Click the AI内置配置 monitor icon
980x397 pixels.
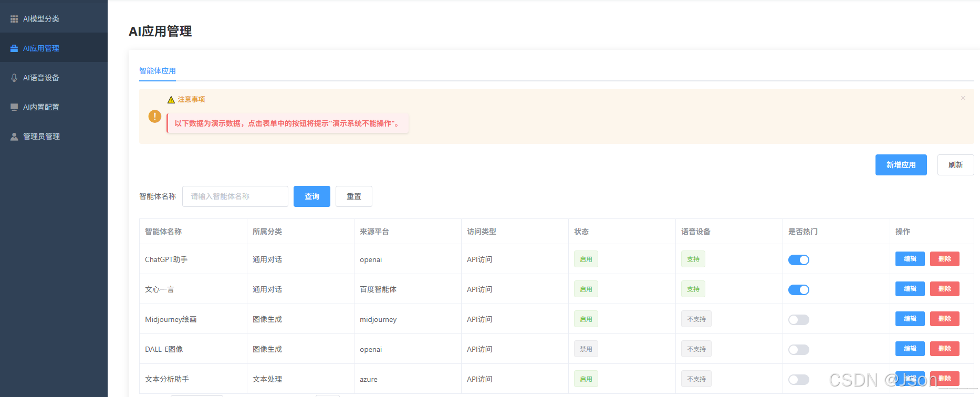[x=14, y=107]
